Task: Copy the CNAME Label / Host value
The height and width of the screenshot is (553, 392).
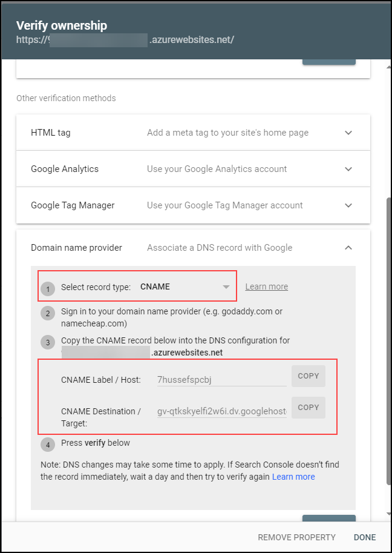Action: tap(308, 376)
